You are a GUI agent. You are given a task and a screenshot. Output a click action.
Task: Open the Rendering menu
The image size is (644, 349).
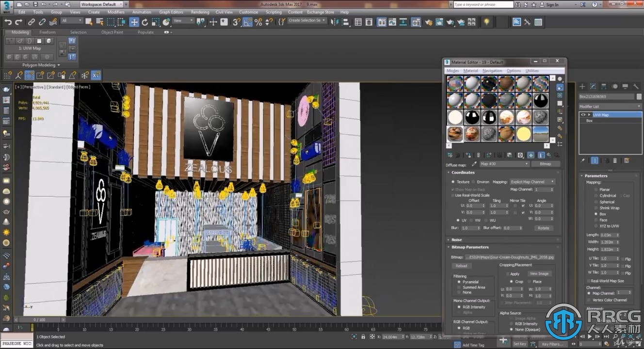pos(200,12)
